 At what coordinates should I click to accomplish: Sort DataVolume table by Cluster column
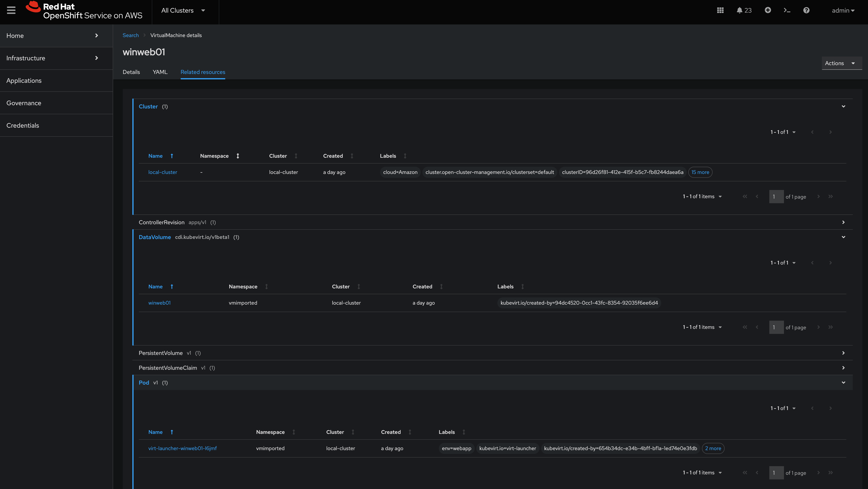(359, 287)
